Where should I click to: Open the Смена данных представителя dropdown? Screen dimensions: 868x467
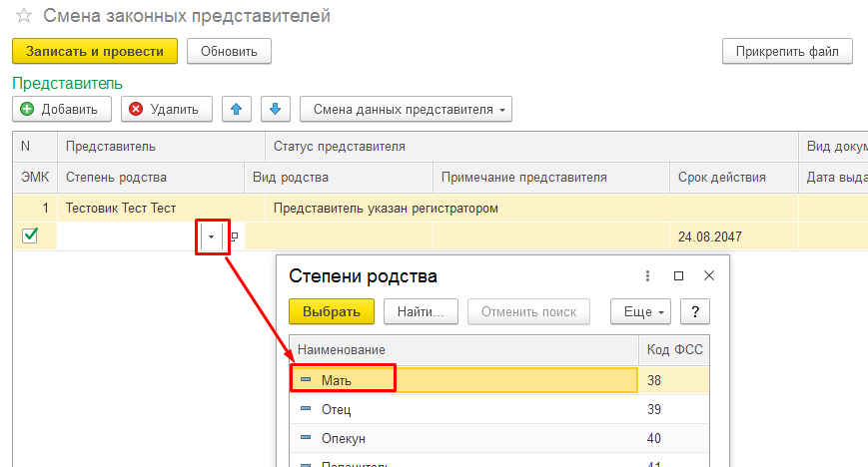[x=406, y=109]
